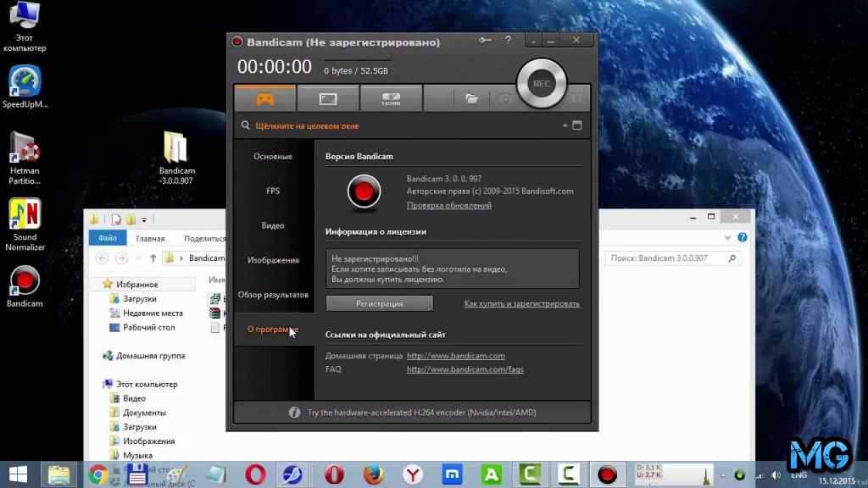Click the ENG language indicator
This screenshot has width=868, height=488.
[x=798, y=475]
